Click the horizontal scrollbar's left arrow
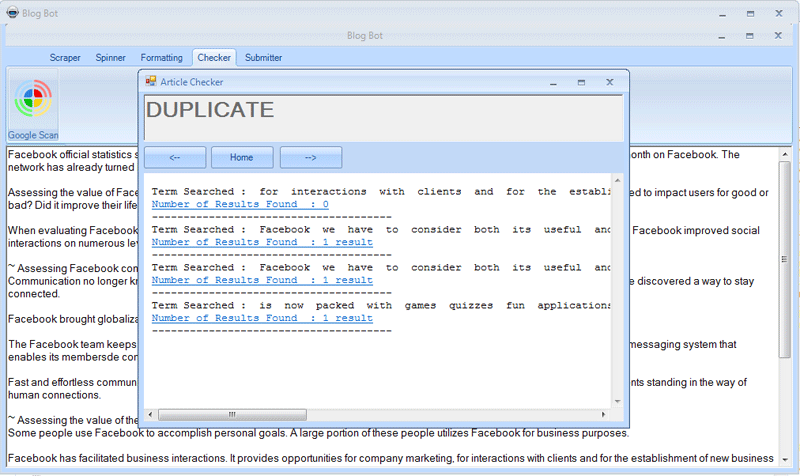Image resolution: width=800 pixels, height=476 pixels. click(152, 414)
